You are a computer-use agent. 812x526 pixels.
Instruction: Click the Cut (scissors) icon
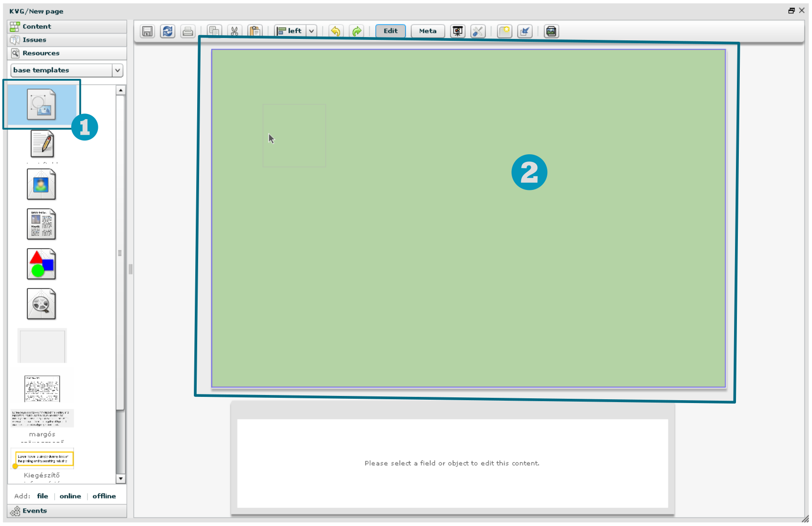[x=234, y=31]
